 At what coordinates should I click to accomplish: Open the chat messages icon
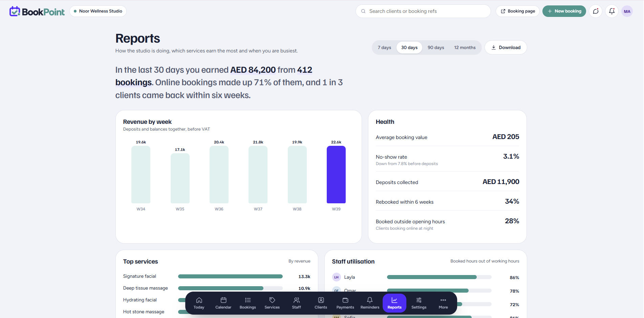point(596,11)
